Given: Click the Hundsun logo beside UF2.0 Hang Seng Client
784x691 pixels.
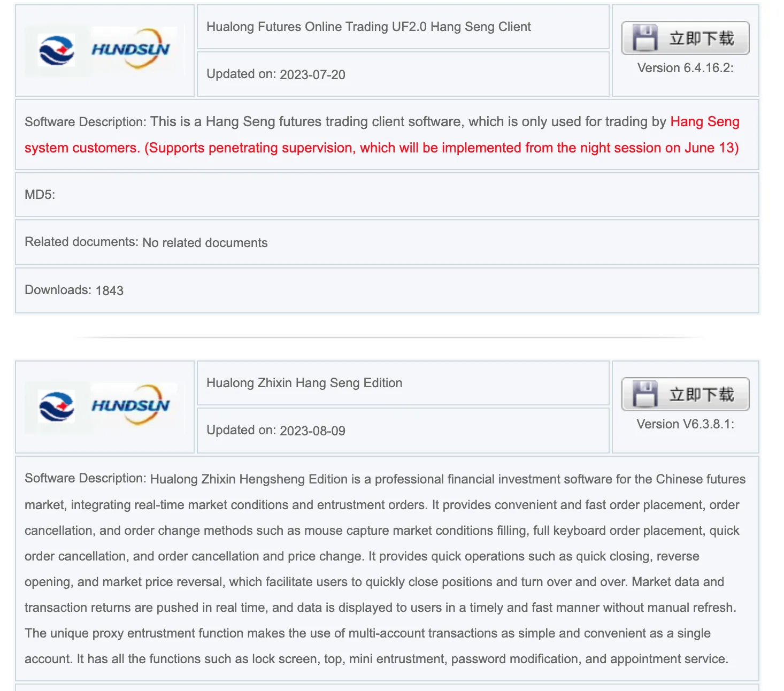Looking at the screenshot, I should (130, 49).
